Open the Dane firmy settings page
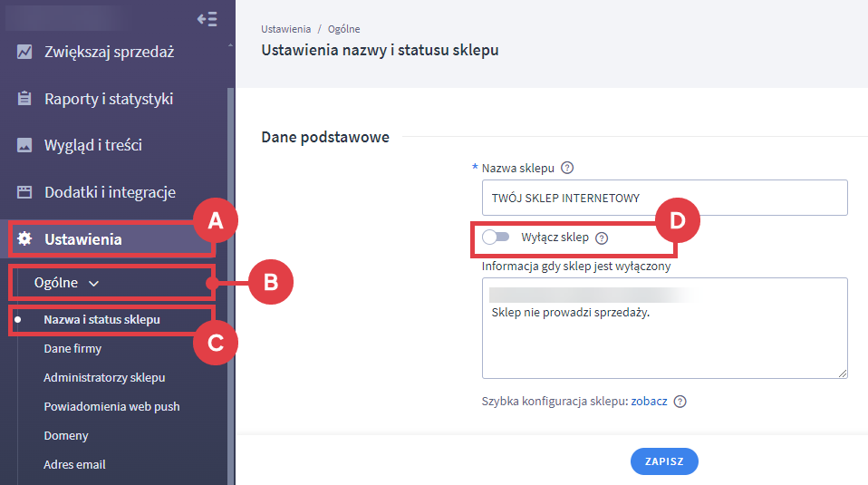This screenshot has width=868, height=485. click(x=72, y=348)
